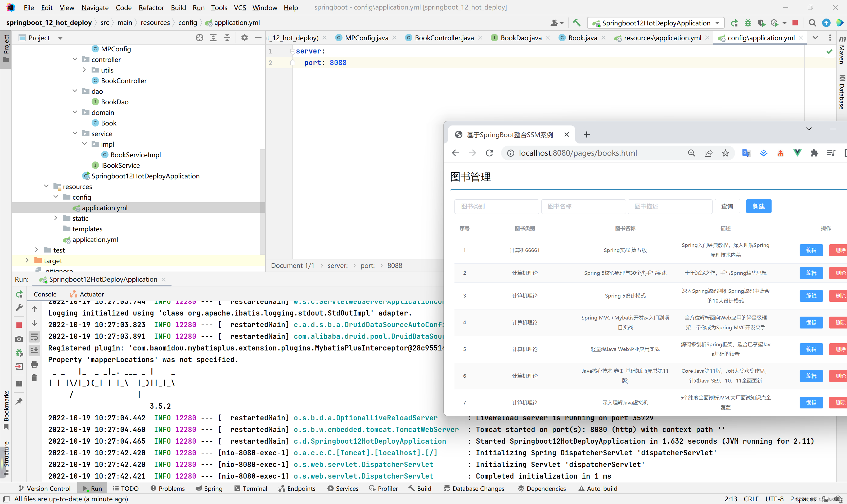Collapse the controller folder

pyautogui.click(x=75, y=59)
